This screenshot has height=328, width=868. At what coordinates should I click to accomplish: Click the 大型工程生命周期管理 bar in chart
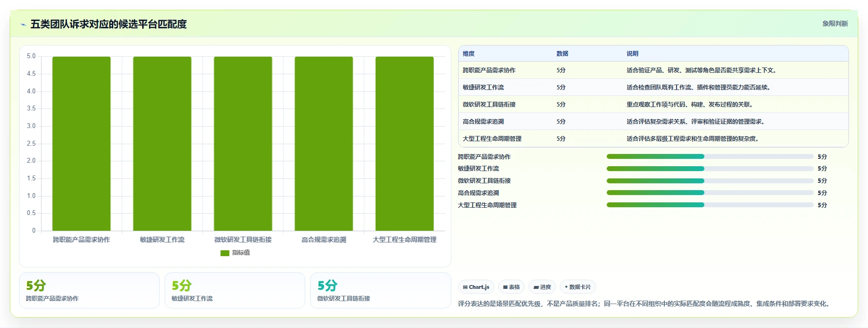404,144
